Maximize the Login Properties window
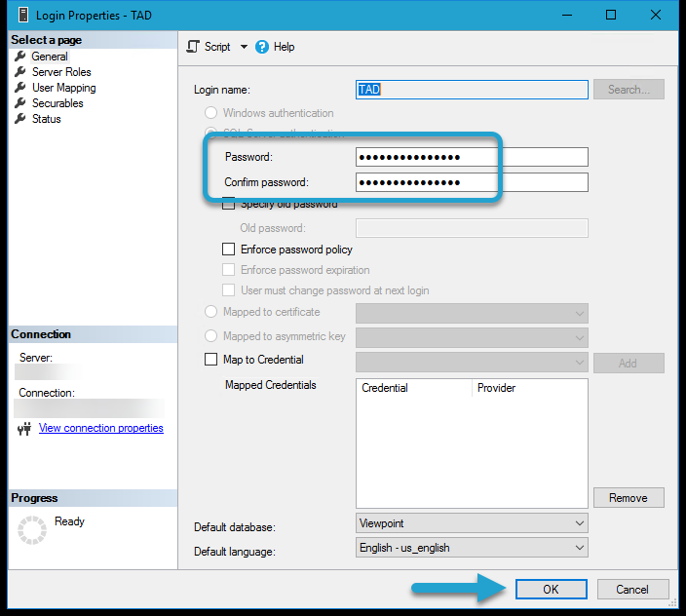 (611, 15)
